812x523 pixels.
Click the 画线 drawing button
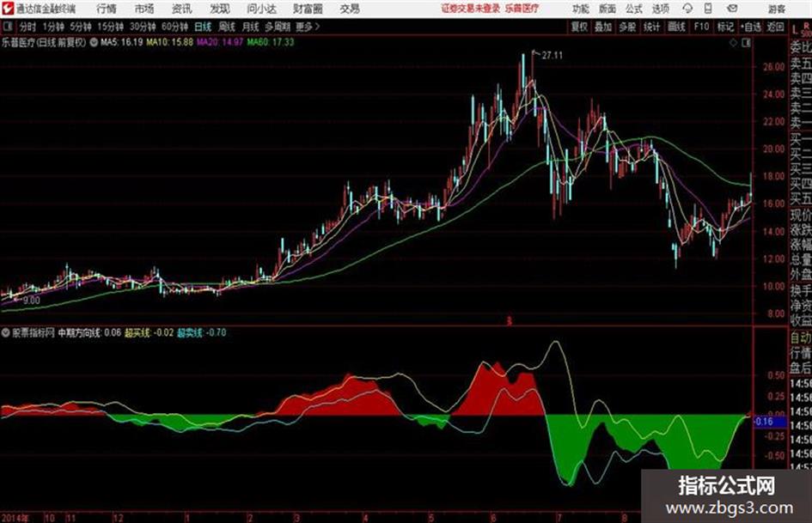click(677, 27)
